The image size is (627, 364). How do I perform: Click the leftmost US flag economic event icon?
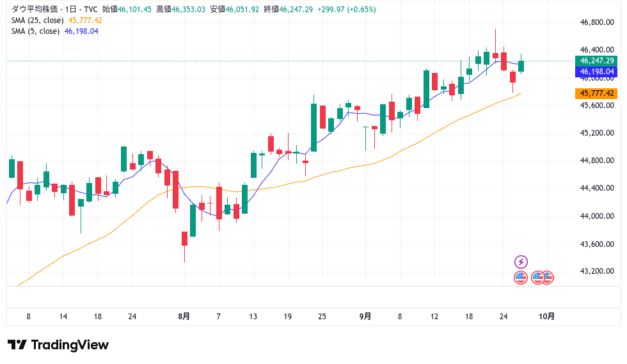tap(521, 278)
